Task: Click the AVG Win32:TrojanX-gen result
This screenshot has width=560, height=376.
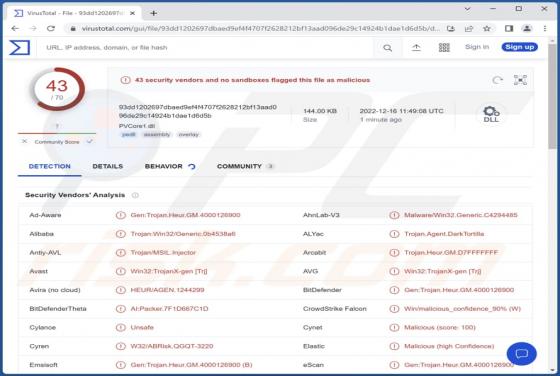Action: (x=442, y=271)
